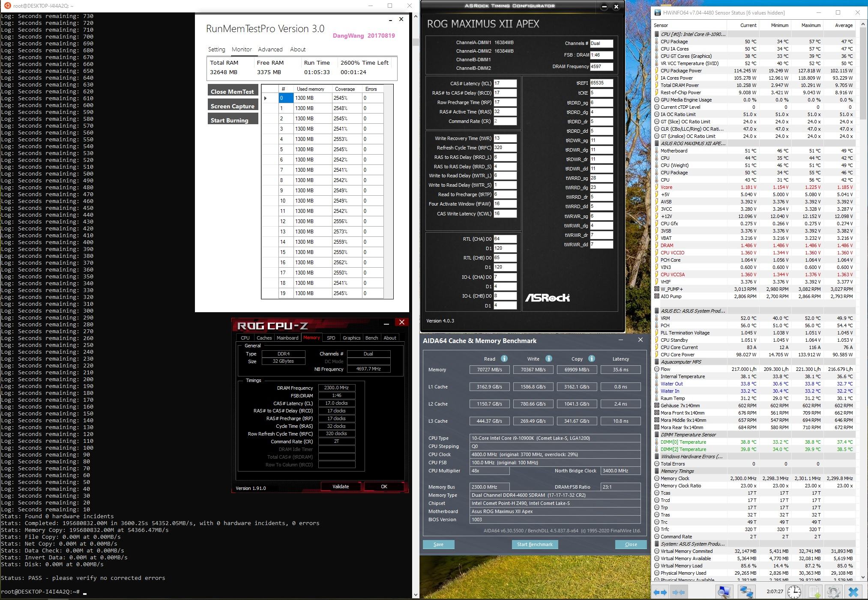Click the blue X close sensors icon

point(853,592)
